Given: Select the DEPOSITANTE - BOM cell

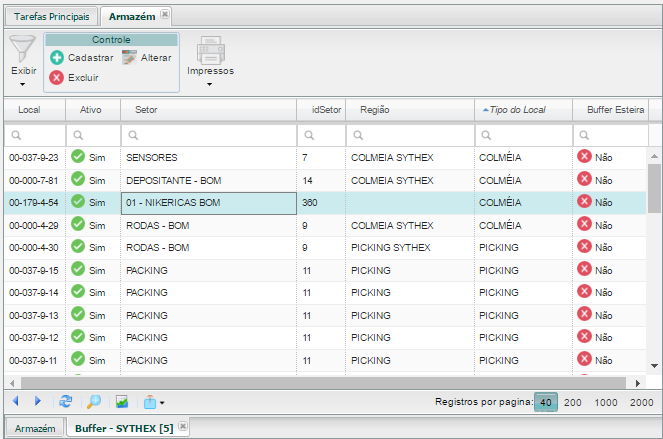Looking at the screenshot, I should [x=209, y=181].
